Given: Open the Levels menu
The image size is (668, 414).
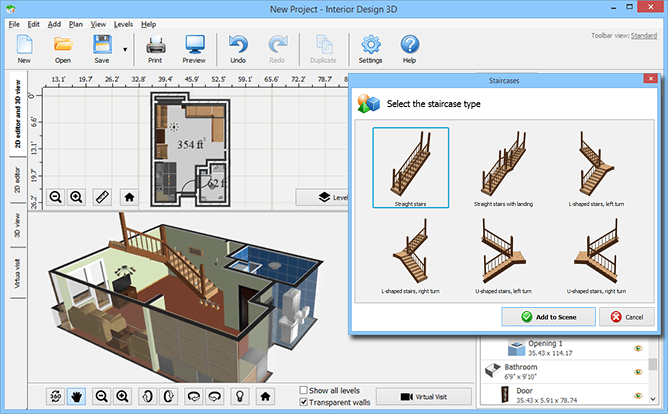Looking at the screenshot, I should tap(123, 24).
